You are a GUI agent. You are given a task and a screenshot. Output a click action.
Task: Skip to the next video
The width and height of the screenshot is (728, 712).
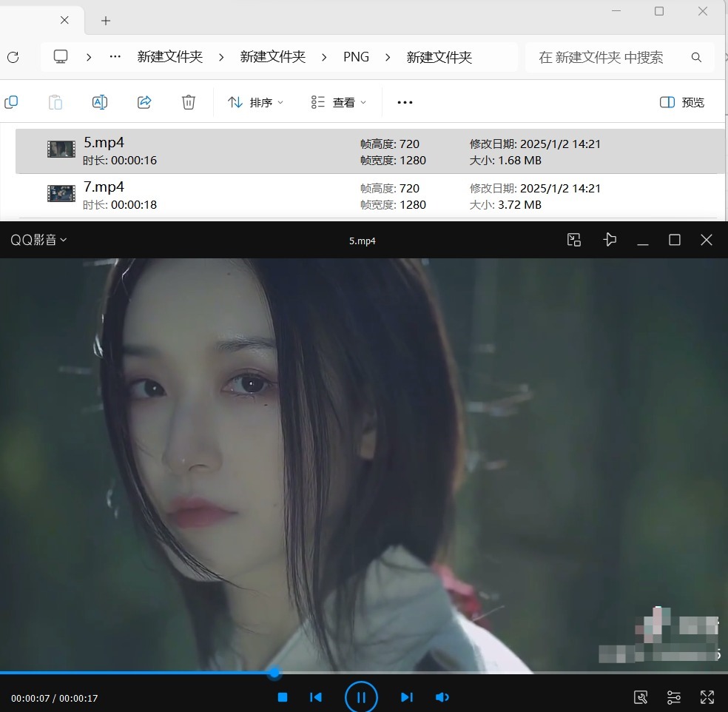[x=407, y=697]
